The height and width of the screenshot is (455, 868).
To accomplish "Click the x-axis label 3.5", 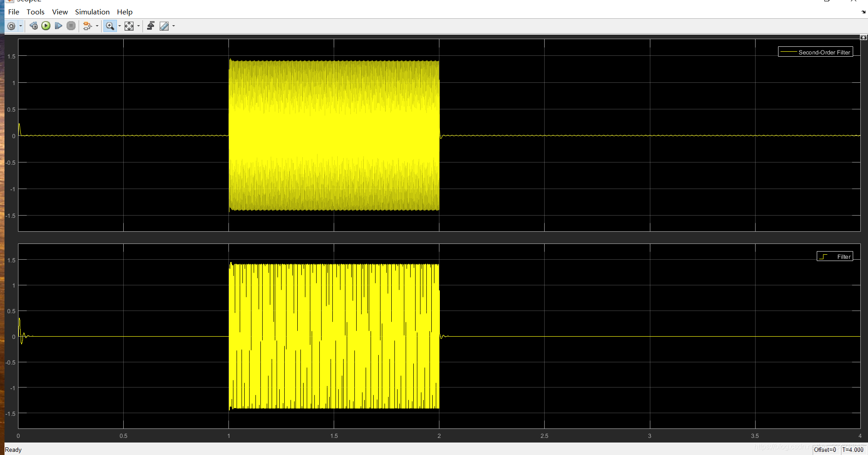I will pos(755,436).
